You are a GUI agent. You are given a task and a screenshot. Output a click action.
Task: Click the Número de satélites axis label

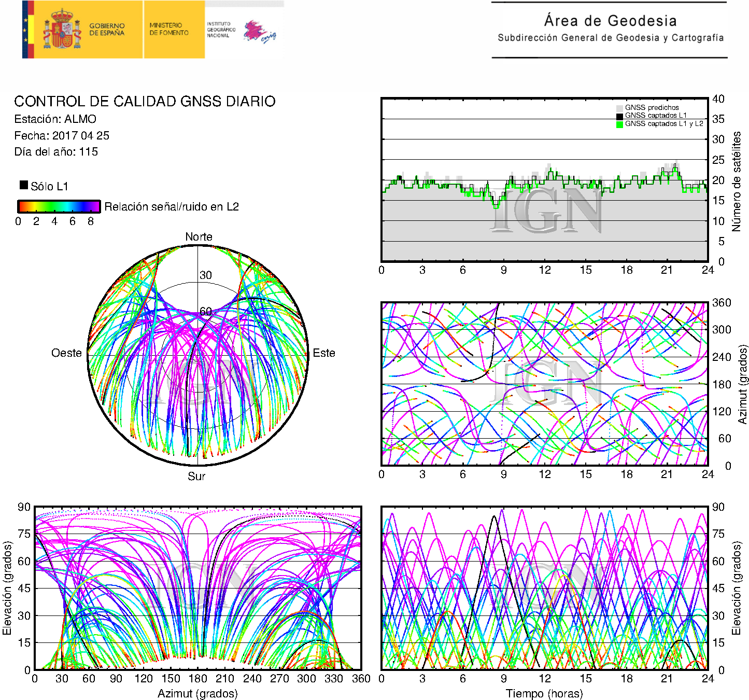[x=737, y=181]
